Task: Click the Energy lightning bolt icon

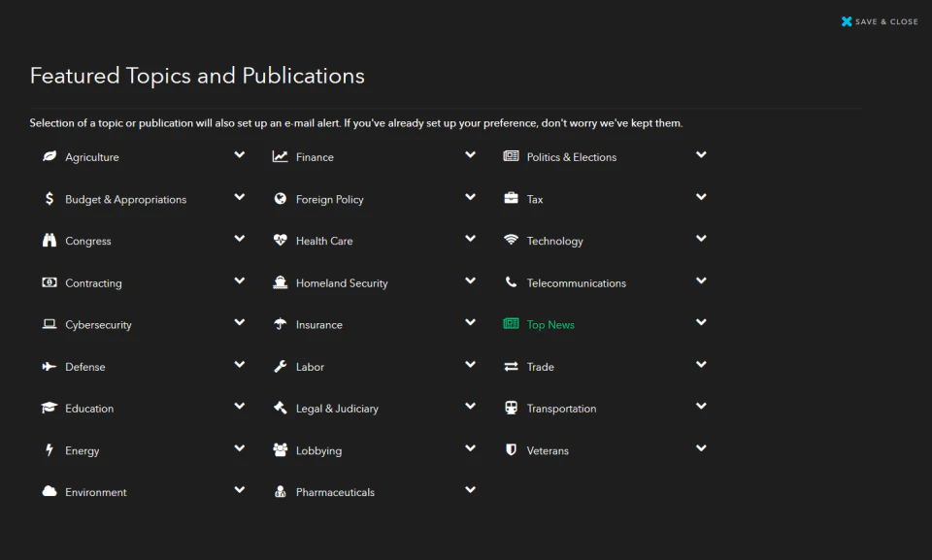Action: pyautogui.click(x=50, y=449)
